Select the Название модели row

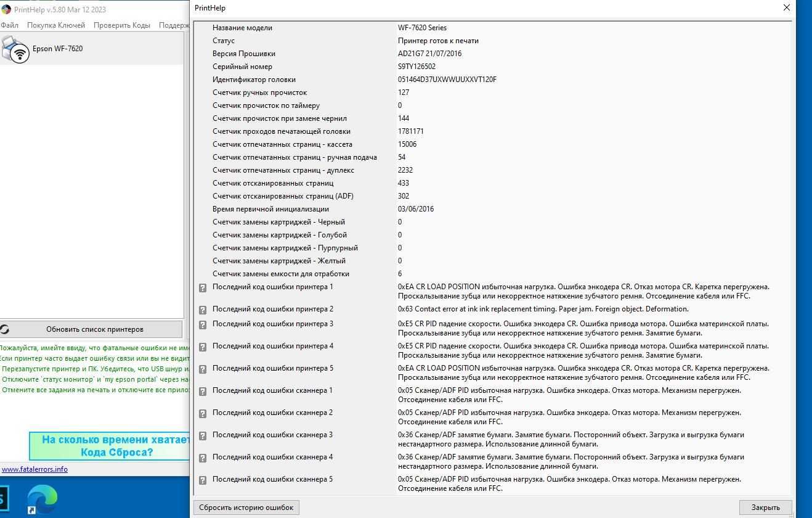coord(492,28)
